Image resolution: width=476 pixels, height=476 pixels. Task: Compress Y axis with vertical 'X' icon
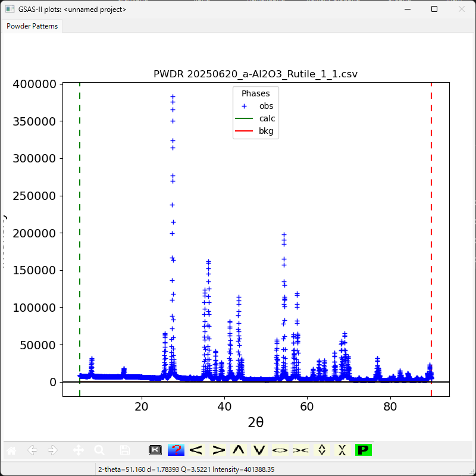click(342, 450)
